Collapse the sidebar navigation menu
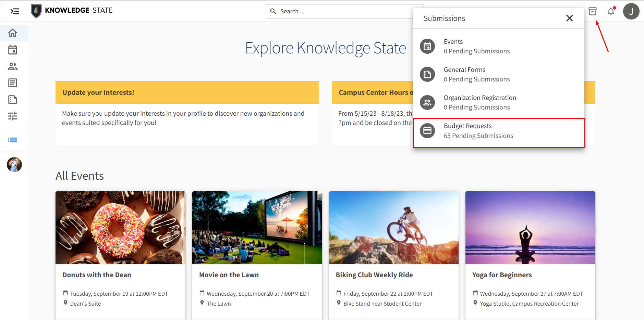 [x=15, y=11]
